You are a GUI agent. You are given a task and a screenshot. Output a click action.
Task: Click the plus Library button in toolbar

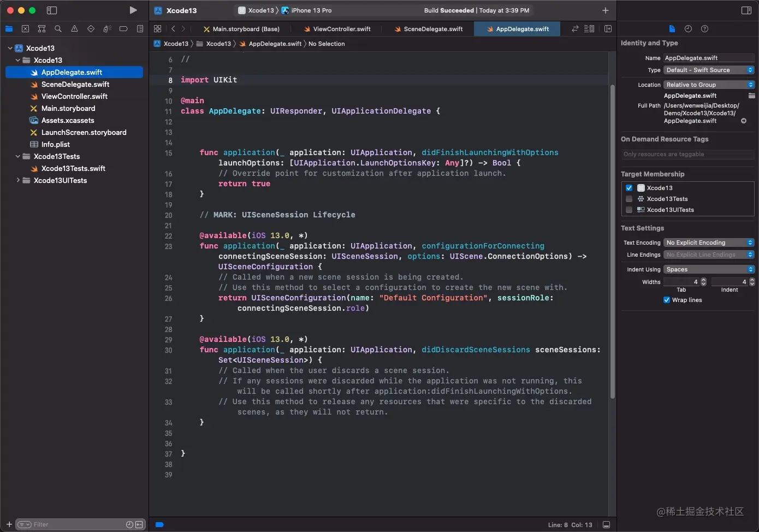click(605, 10)
